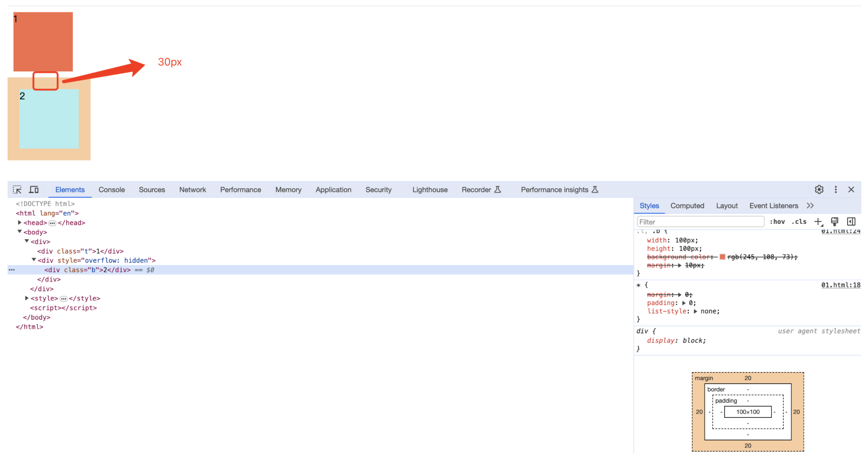Viewport: 868px width, 476px height.
Task: Toggle element state with :hov
Action: pos(777,222)
